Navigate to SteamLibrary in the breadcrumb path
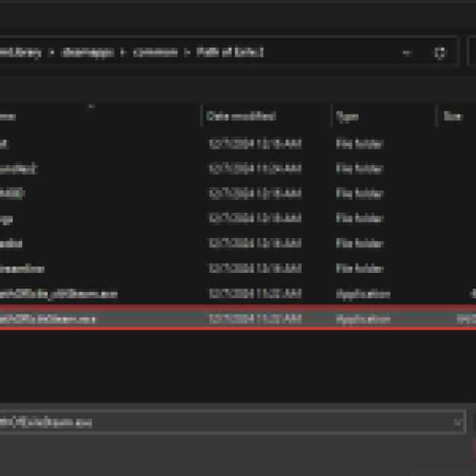The image size is (476, 476). 22,53
